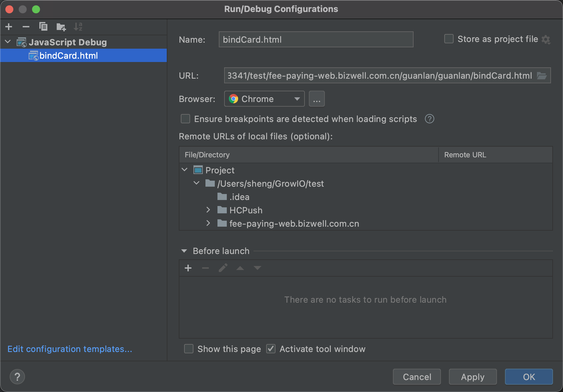Click the Apply button
The image size is (563, 392).
[x=473, y=377]
